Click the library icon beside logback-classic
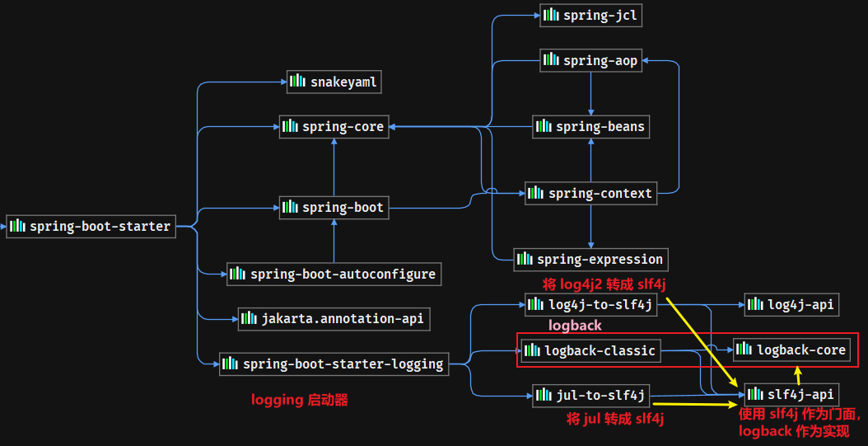Screen dimensions: 868x446 [533, 350]
